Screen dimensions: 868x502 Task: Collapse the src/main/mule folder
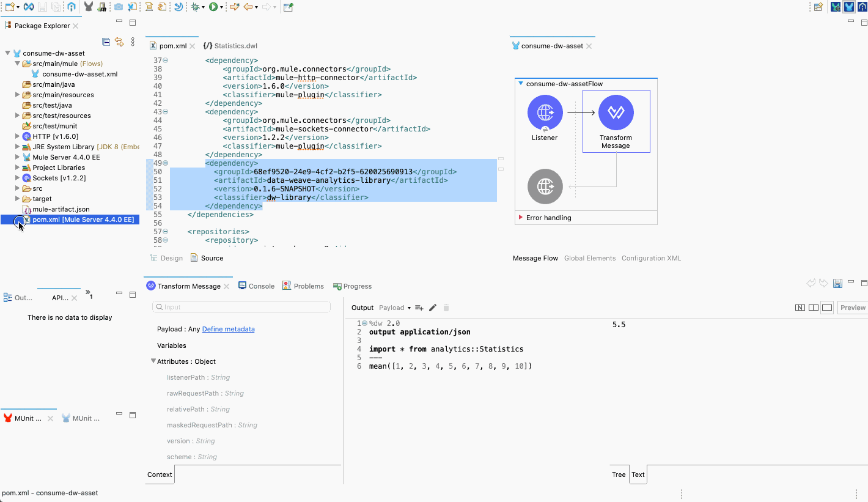point(17,63)
